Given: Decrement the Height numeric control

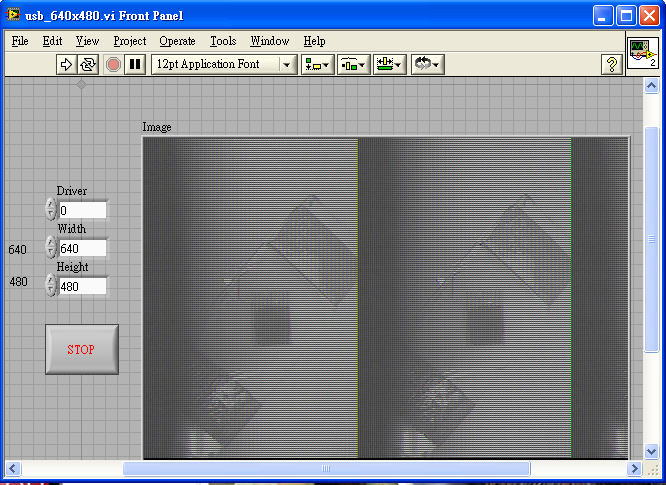Looking at the screenshot, I should [51, 290].
